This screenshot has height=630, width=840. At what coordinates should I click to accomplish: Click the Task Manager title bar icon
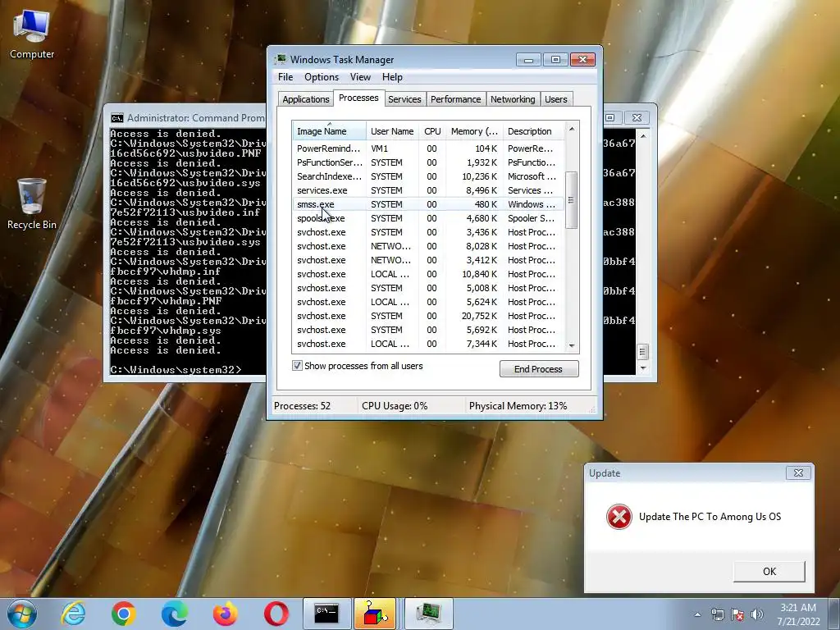(x=281, y=59)
